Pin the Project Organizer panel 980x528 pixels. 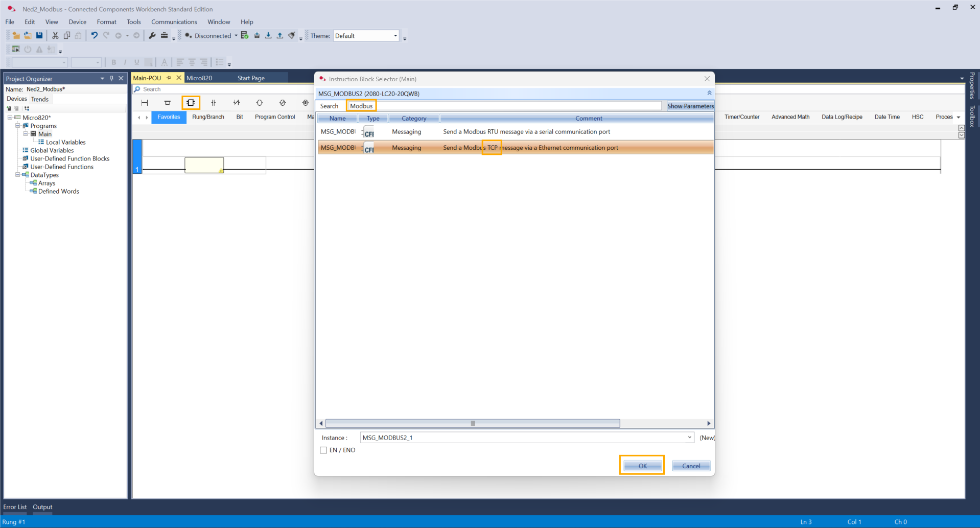pyautogui.click(x=111, y=79)
